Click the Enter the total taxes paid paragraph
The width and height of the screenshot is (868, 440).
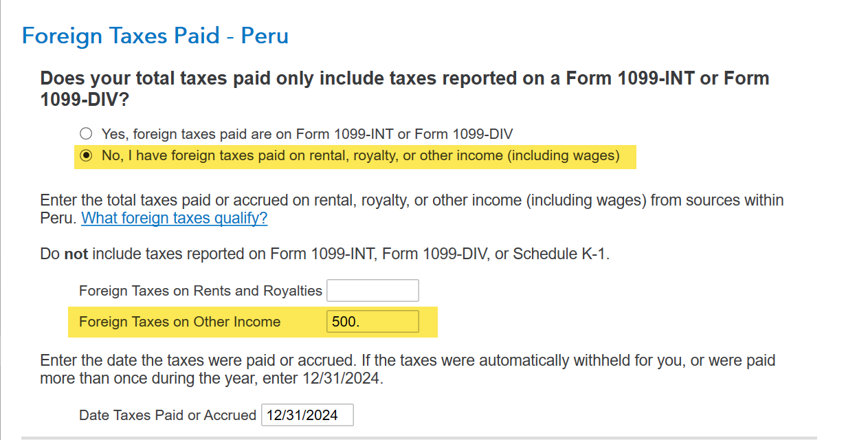[411, 201]
